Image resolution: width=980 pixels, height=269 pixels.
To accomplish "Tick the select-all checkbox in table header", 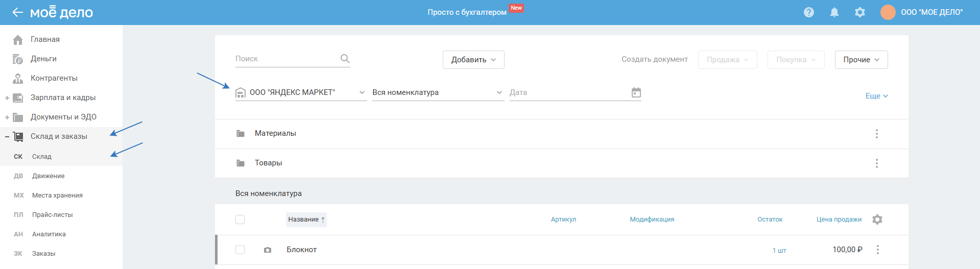I will (240, 219).
